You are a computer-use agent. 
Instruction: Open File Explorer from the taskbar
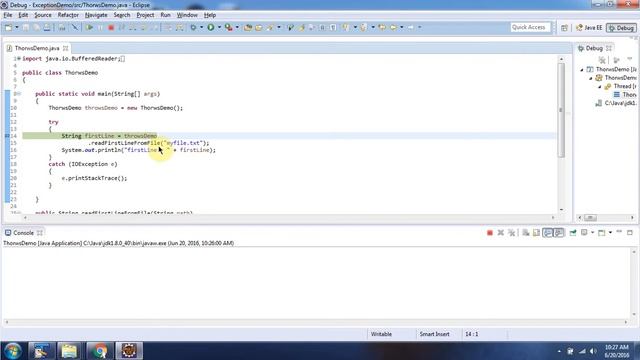pos(69,351)
